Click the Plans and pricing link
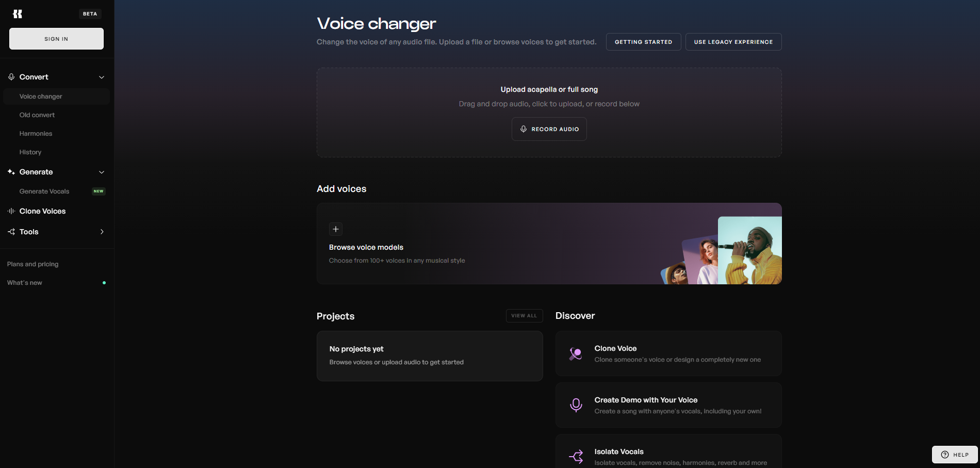This screenshot has width=980, height=468. [33, 264]
